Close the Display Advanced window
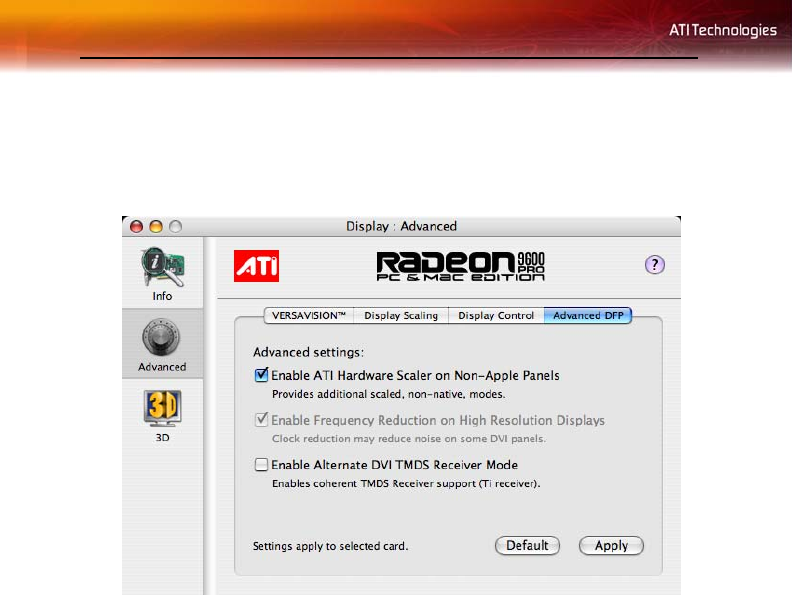Screen dimensions: 792x595 tap(136, 226)
